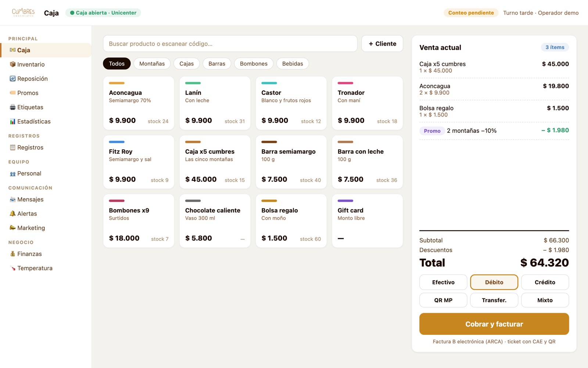Screen dimensions: 588x368
Task: Click Cobrar y facturar button
Action: click(x=494, y=324)
